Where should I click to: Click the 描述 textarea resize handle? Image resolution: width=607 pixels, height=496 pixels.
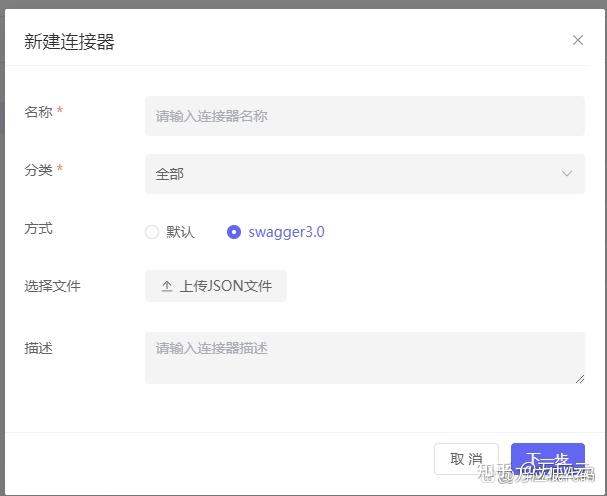[580, 379]
